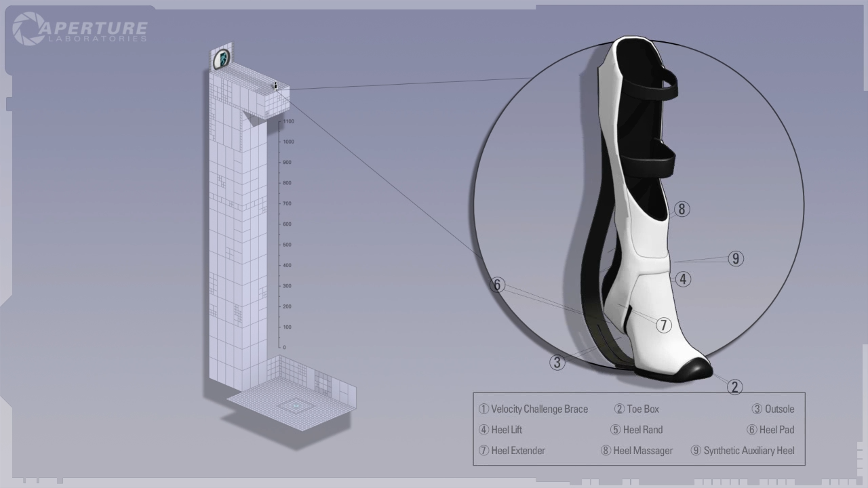Click the 1100 mark on the height scale

pyautogui.click(x=288, y=121)
